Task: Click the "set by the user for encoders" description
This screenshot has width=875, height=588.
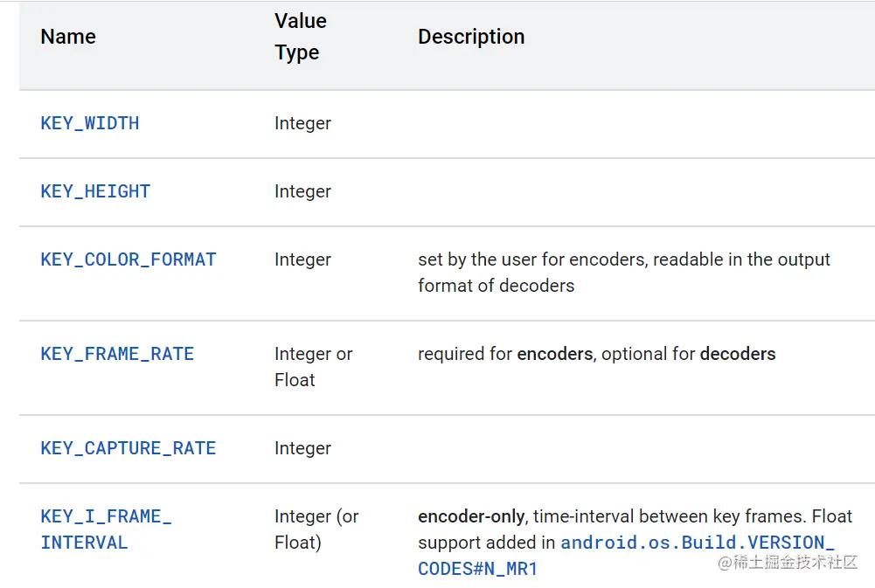Action: click(623, 272)
